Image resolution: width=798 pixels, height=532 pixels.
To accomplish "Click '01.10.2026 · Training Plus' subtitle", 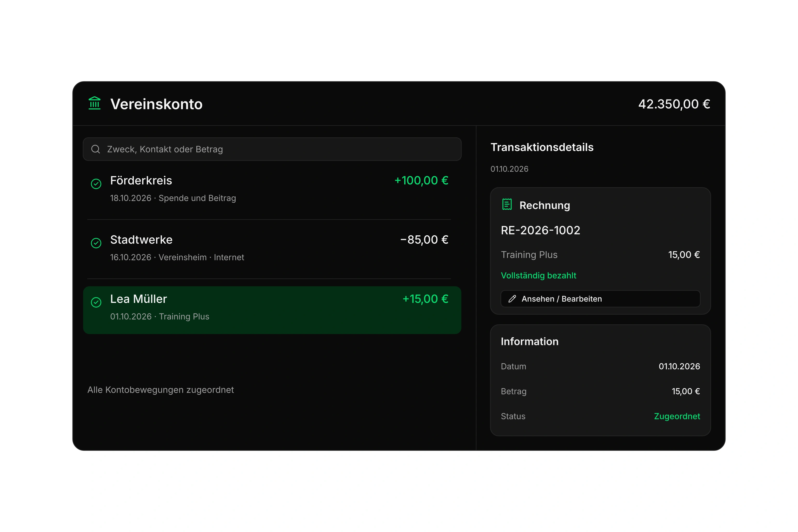I will 160,317.
